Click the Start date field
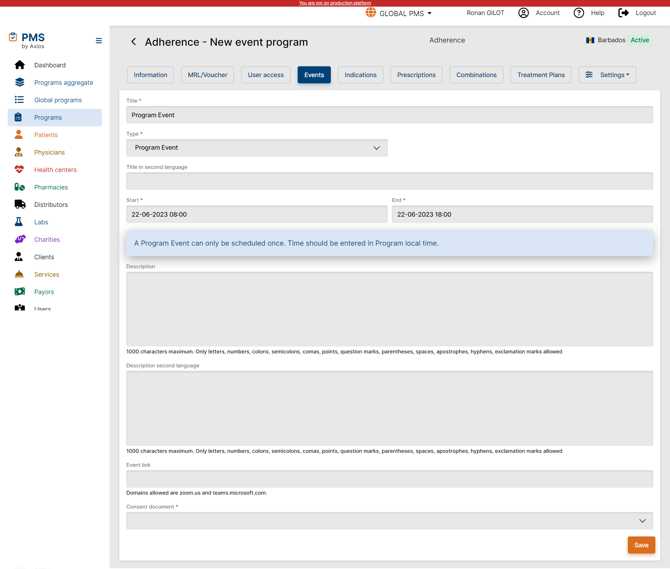The height and width of the screenshot is (569, 670). click(257, 214)
